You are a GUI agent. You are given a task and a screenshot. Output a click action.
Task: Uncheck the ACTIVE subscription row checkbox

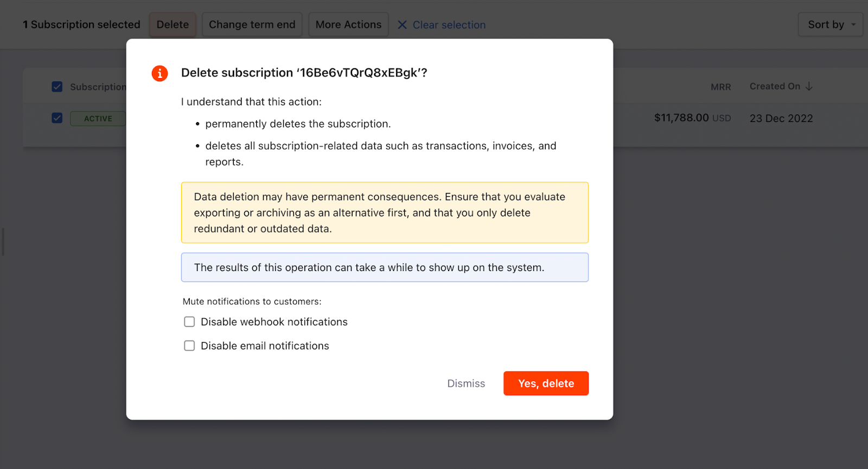pos(57,118)
